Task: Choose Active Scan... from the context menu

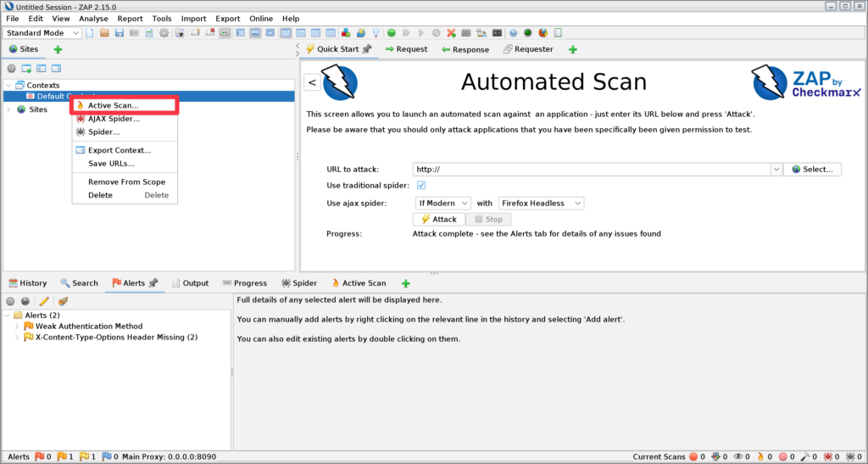Action: pos(125,105)
